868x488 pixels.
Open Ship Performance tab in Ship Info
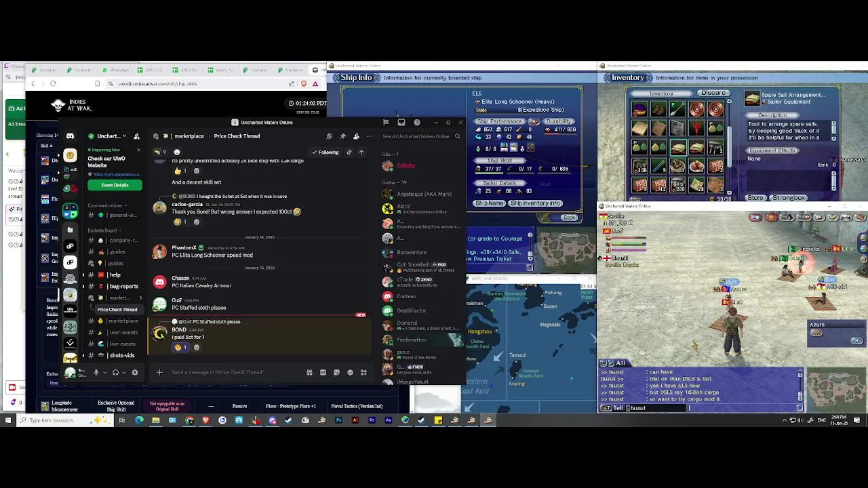click(x=499, y=121)
